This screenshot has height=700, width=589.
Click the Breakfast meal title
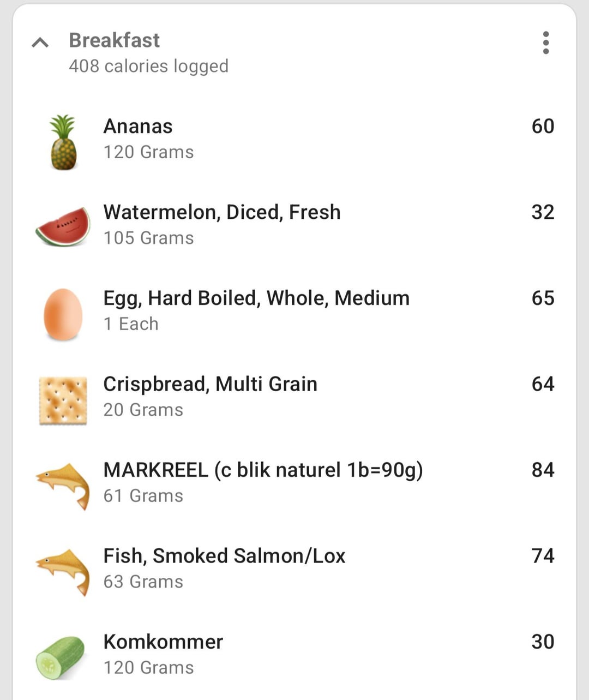click(x=114, y=40)
